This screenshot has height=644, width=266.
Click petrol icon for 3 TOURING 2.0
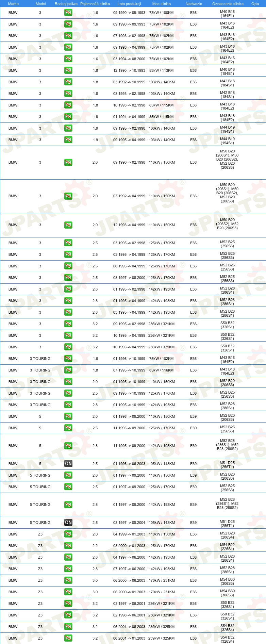68,382
